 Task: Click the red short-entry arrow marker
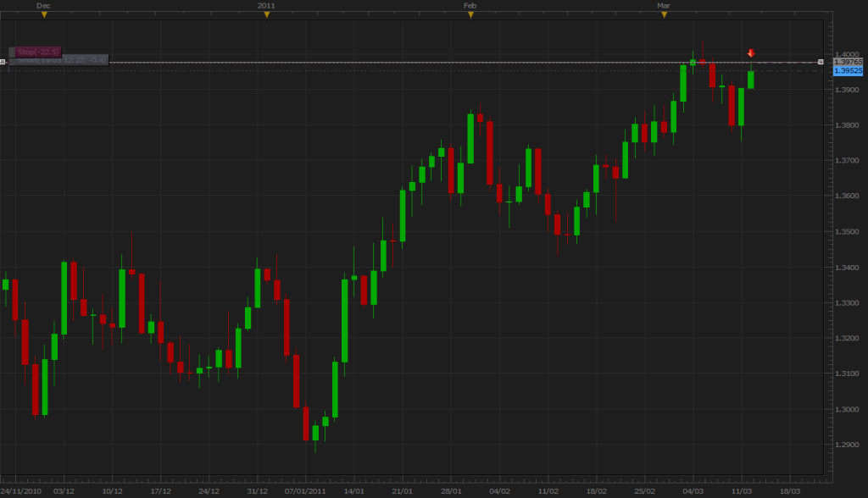click(x=751, y=53)
